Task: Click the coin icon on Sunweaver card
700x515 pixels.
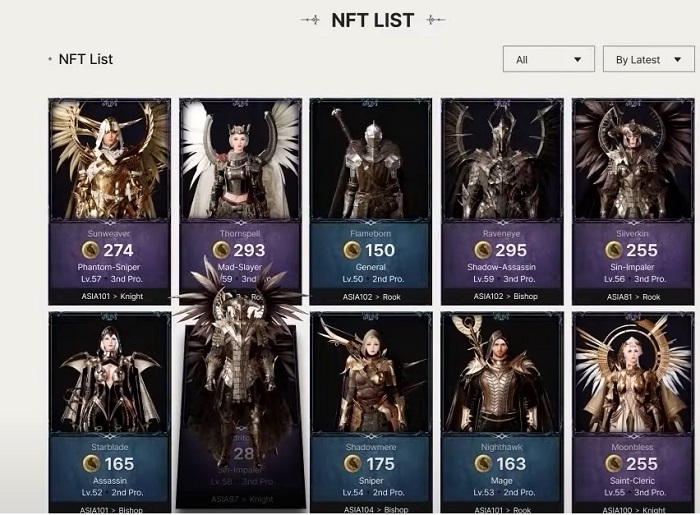Action: (x=89, y=251)
